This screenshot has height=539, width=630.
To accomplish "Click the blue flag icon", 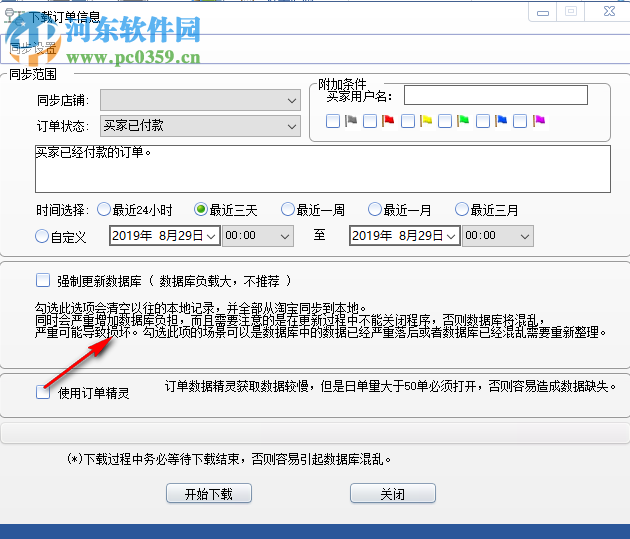I will click(x=501, y=120).
